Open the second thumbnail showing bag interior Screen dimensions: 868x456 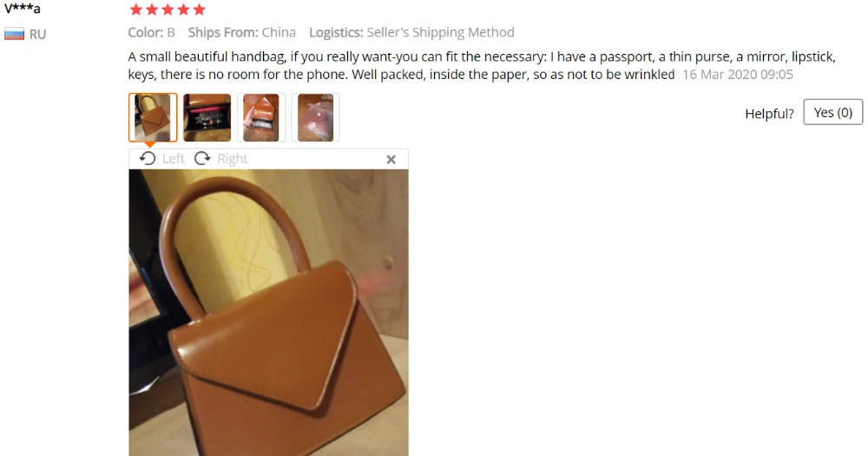click(207, 117)
